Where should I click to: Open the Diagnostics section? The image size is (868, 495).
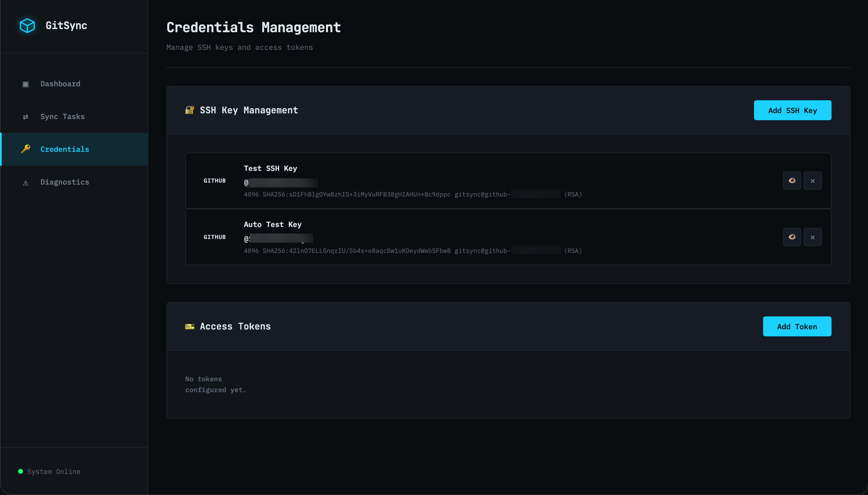coord(74,182)
